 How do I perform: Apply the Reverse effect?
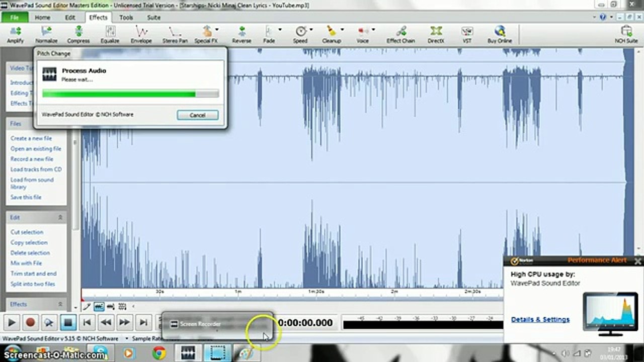tap(242, 34)
